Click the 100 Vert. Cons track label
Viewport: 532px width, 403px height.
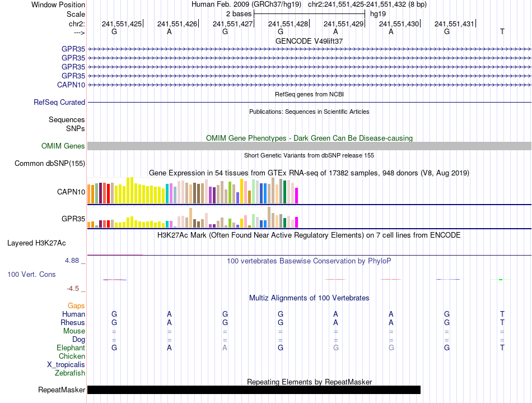pos(31,274)
